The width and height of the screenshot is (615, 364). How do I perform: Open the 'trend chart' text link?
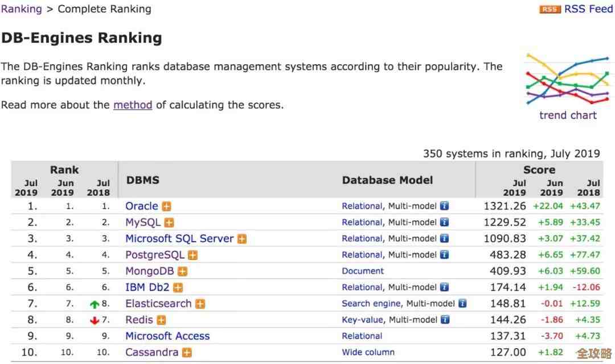pos(568,115)
